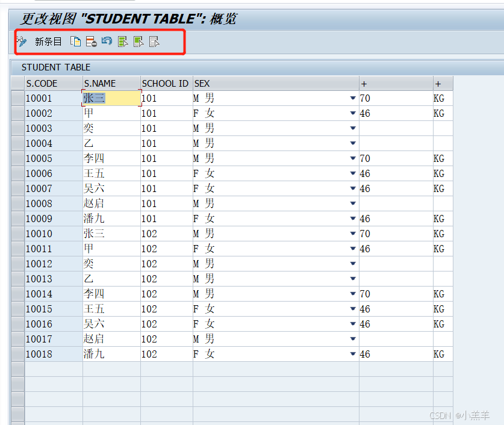
Task: Click the S.CODE cell 10015
Action: point(54,309)
